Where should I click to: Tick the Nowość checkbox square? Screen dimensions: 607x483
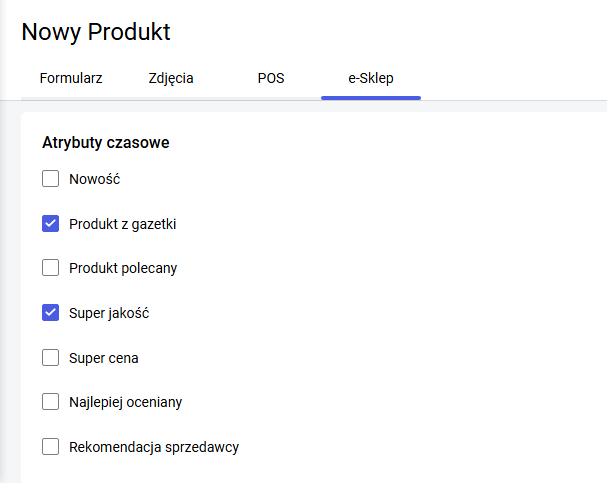click(51, 180)
